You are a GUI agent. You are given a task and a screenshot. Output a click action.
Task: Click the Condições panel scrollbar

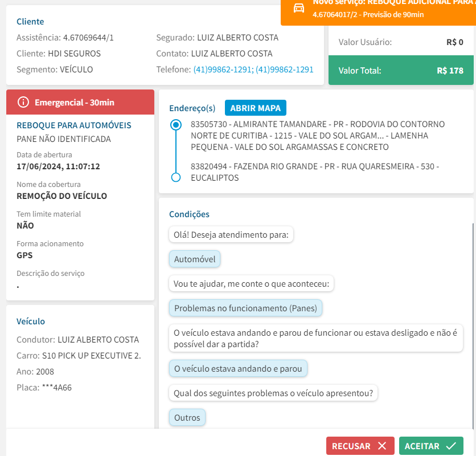(x=473, y=325)
